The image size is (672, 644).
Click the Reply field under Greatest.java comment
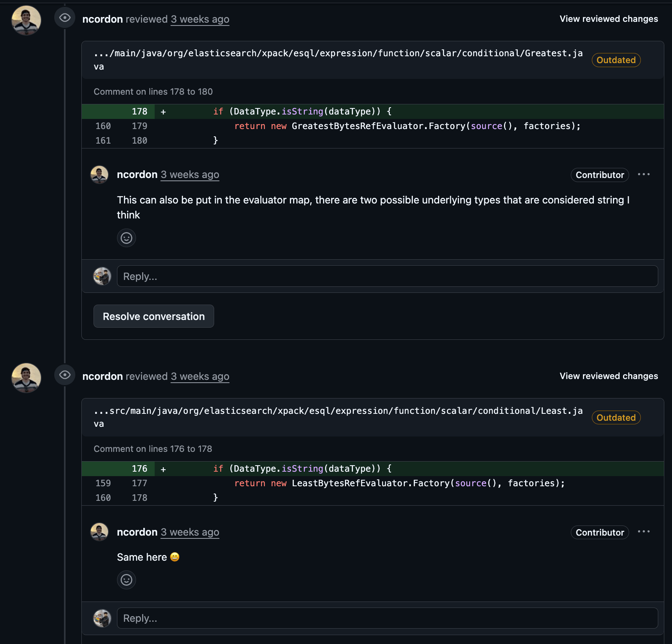tap(387, 276)
